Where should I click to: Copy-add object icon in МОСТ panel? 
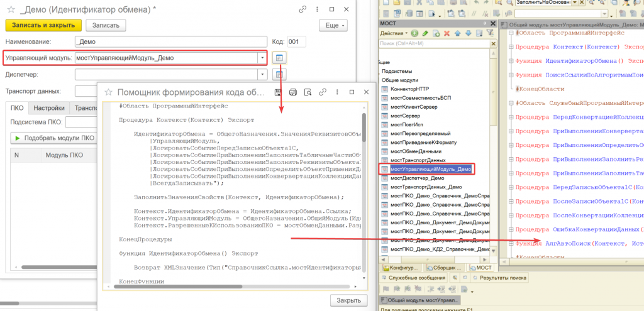(x=436, y=33)
